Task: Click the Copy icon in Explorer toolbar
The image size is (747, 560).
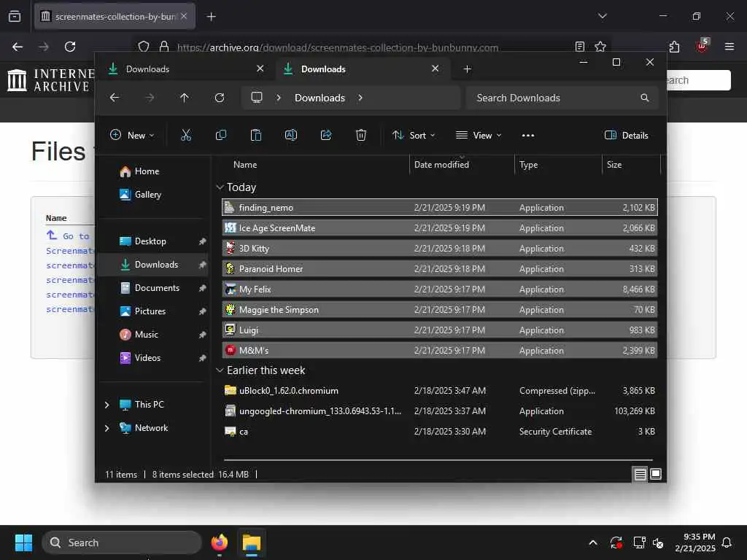Action: (220, 135)
